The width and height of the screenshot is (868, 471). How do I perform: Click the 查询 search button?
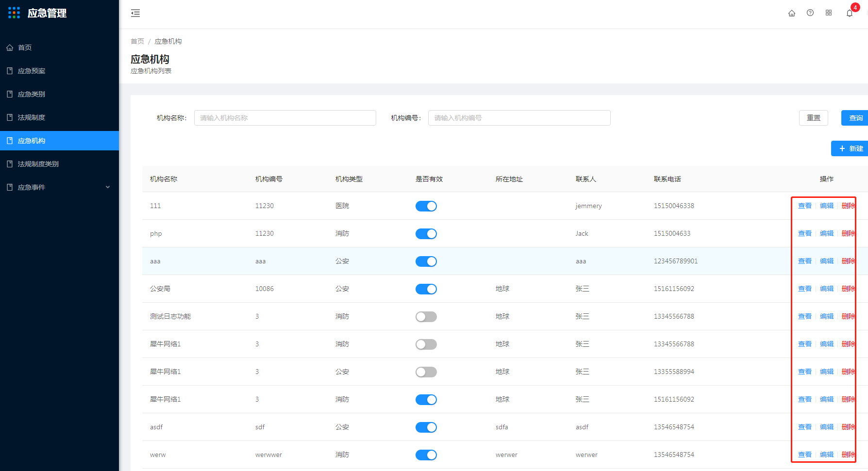[855, 118]
